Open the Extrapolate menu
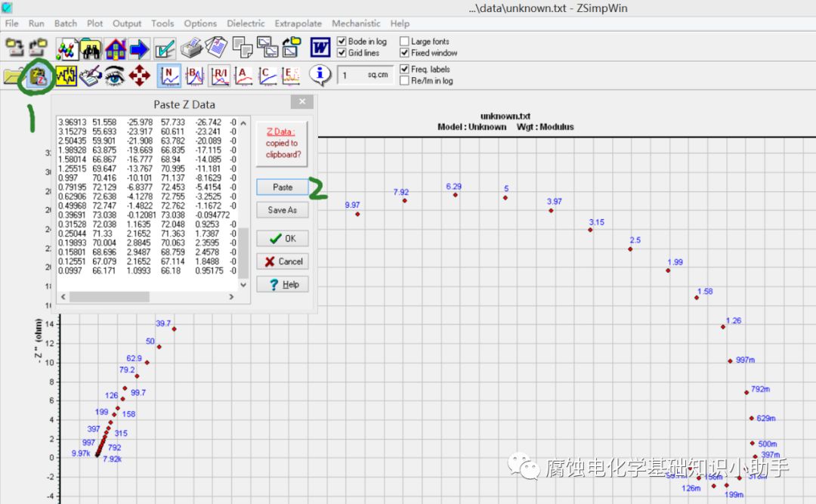Image resolution: width=816 pixels, height=504 pixels. coord(298,23)
